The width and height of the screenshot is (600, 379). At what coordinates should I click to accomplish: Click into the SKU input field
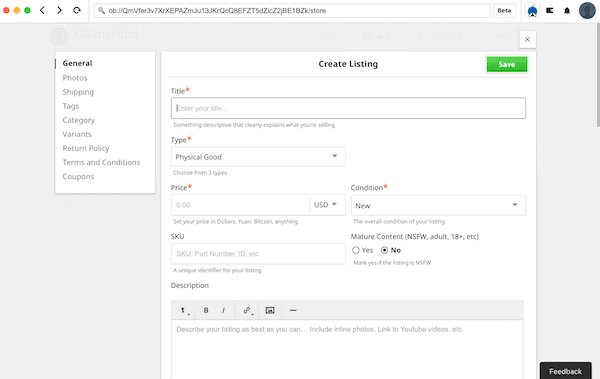click(x=258, y=253)
